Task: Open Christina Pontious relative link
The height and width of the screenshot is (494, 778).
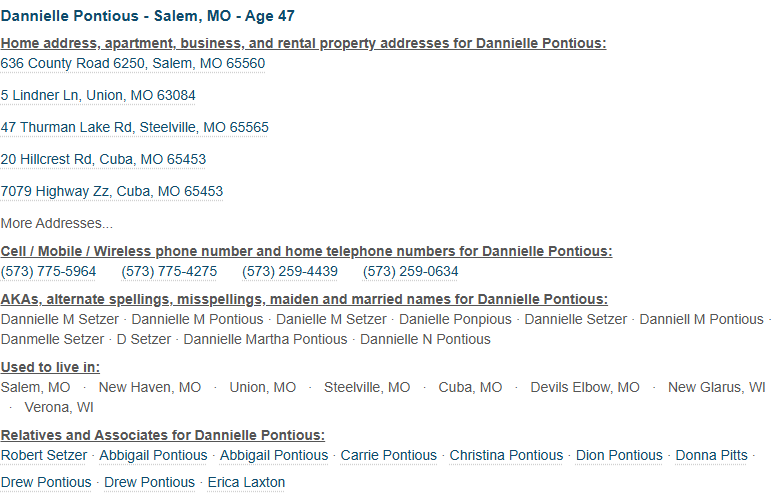Action: click(x=506, y=455)
